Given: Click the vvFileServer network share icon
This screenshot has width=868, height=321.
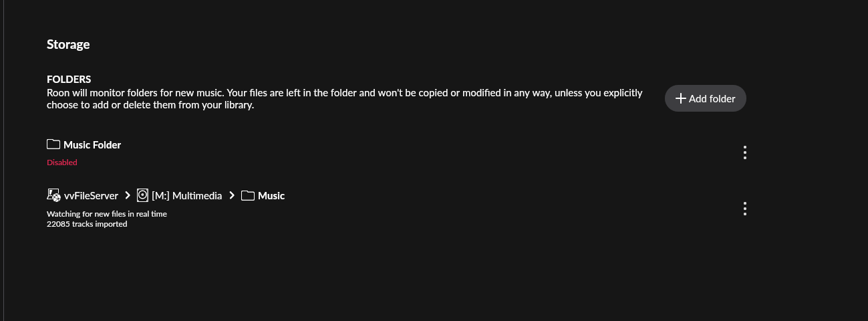Looking at the screenshot, I should point(53,195).
